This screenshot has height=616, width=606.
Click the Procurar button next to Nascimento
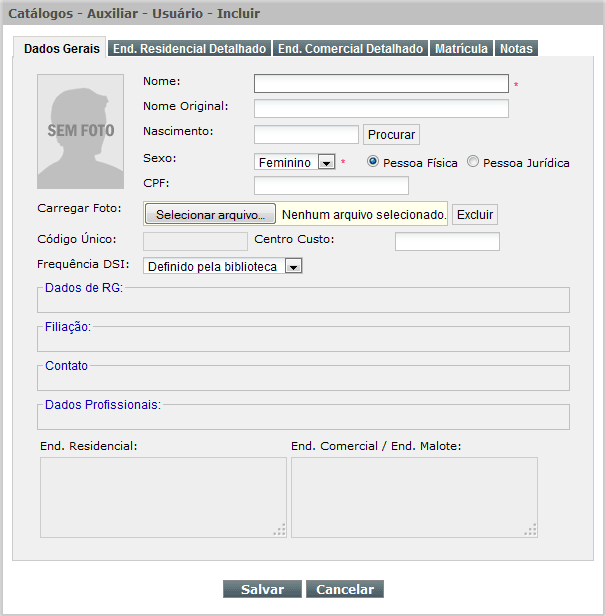(x=391, y=134)
